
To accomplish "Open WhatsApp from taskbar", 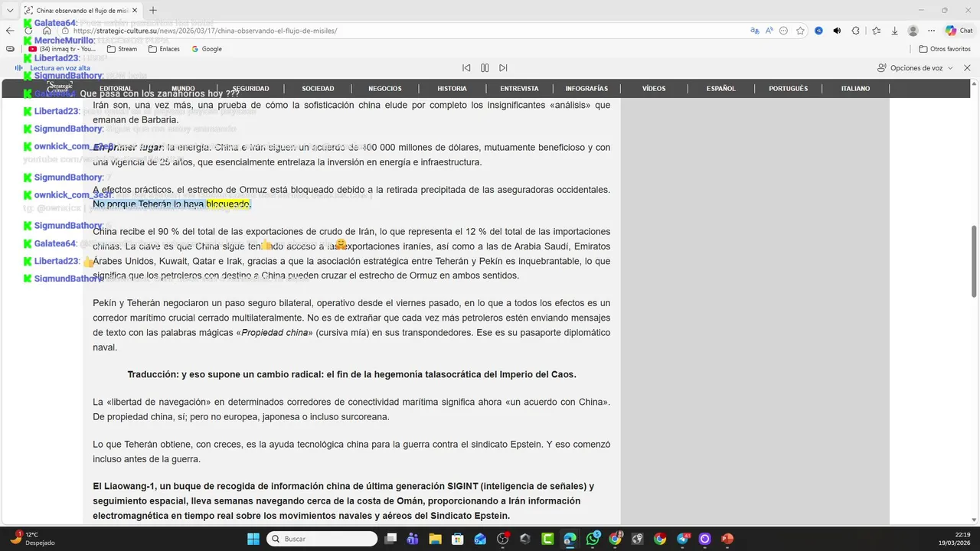I will coord(593,539).
